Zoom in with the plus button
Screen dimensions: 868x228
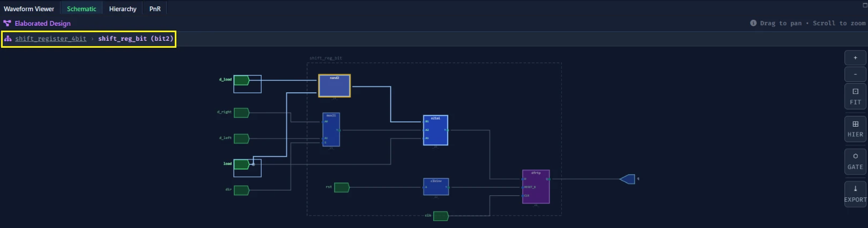[x=855, y=57]
